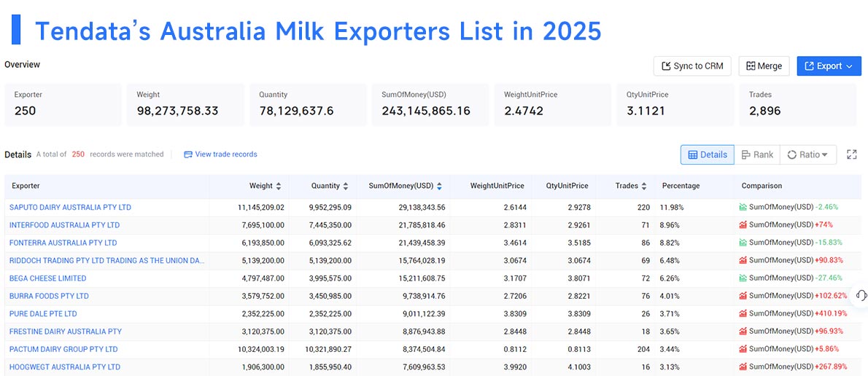
Task: Select the Exporter 250 overview card
Action: pos(63,104)
